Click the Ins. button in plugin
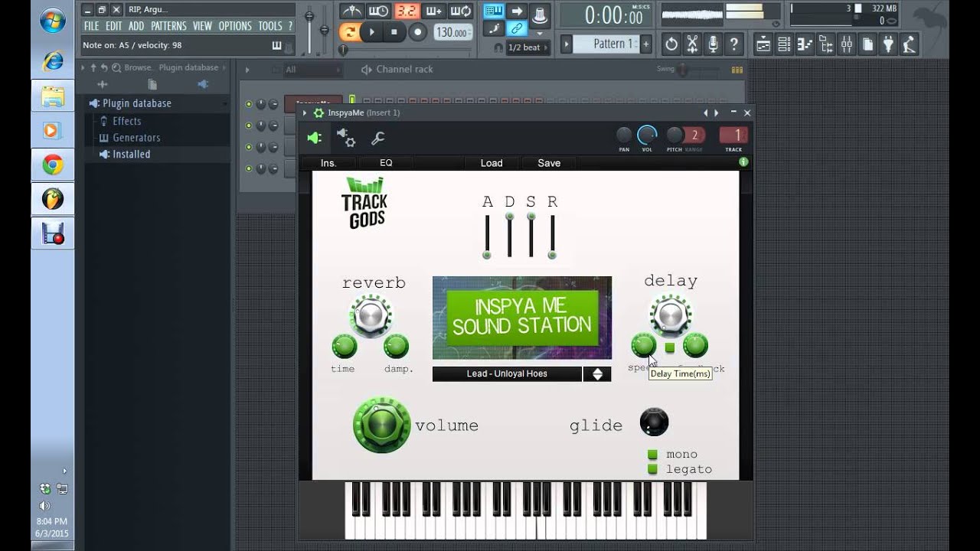Image resolution: width=980 pixels, height=551 pixels. pos(328,163)
